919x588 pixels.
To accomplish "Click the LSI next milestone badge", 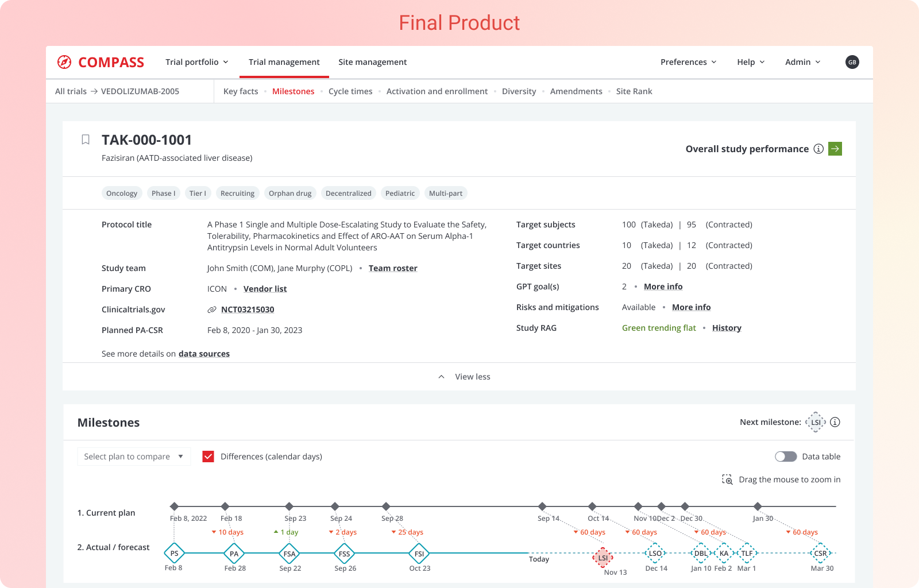I will (x=816, y=422).
